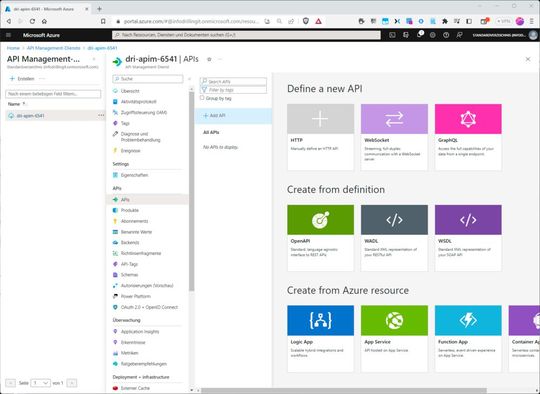Click the dri-apim-6541 breadcrumb link

102,48
